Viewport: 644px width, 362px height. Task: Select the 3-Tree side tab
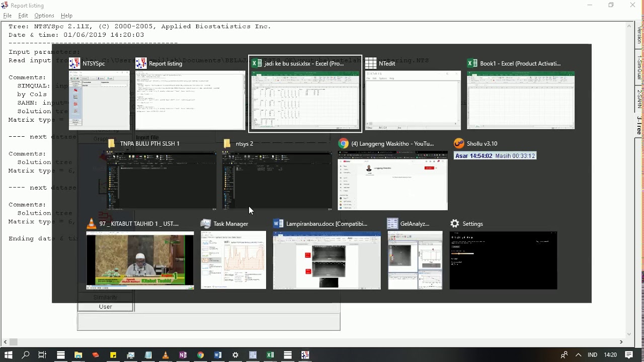639,125
